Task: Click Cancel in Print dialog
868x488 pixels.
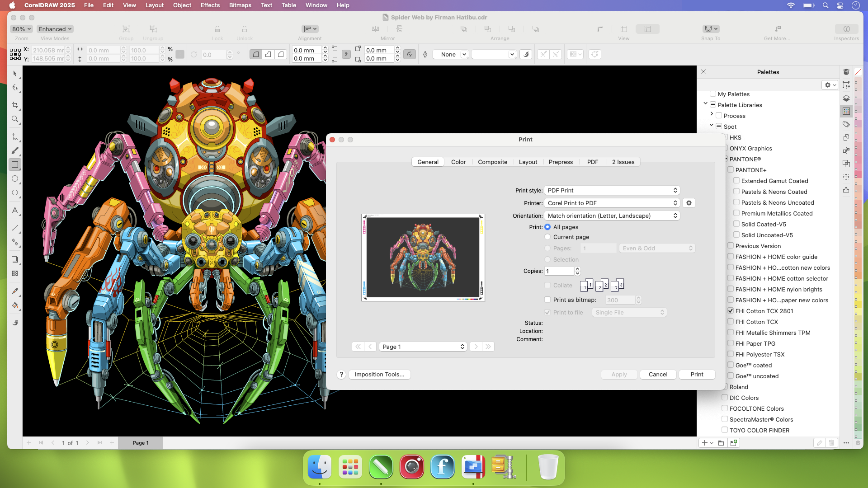Action: click(x=658, y=374)
